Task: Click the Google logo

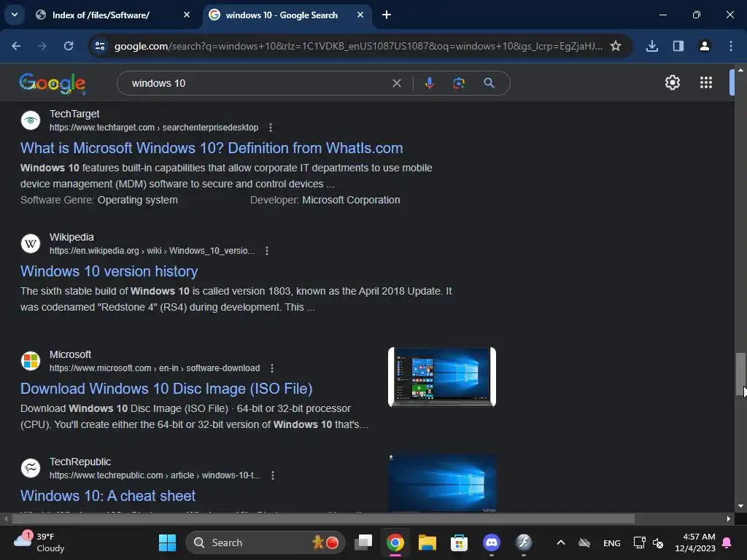Action: [x=53, y=84]
